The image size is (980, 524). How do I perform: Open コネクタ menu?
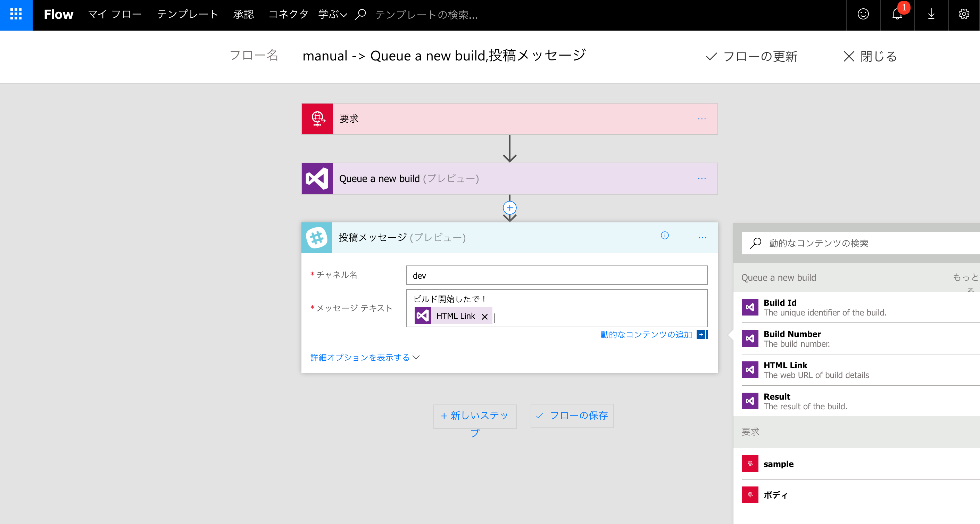pyautogui.click(x=288, y=15)
